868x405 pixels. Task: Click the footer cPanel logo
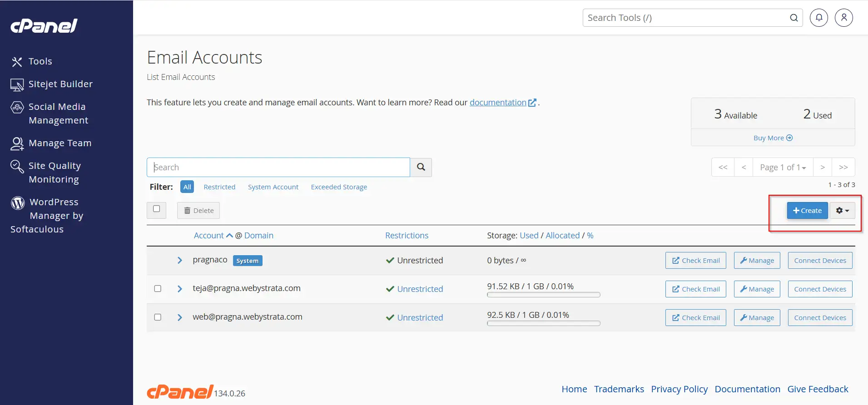[x=180, y=391]
